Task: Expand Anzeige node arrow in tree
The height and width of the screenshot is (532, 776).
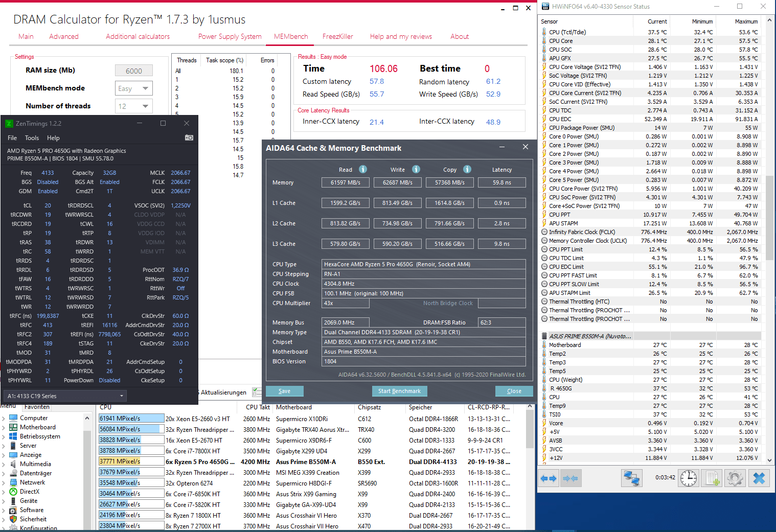Action: (x=4, y=455)
